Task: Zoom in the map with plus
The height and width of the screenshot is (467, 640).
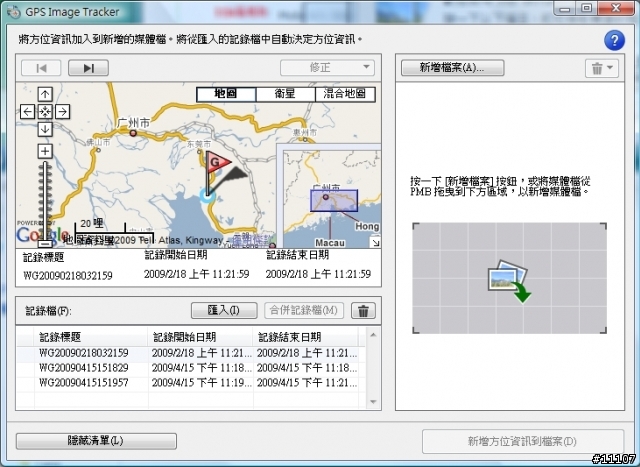Action: 45,151
